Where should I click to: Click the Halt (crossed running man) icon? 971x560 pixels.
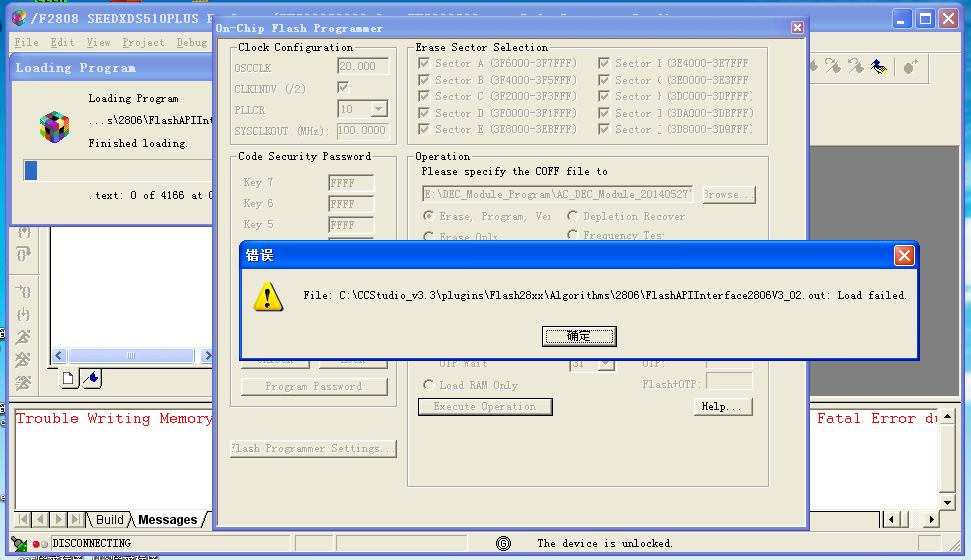pos(24,360)
